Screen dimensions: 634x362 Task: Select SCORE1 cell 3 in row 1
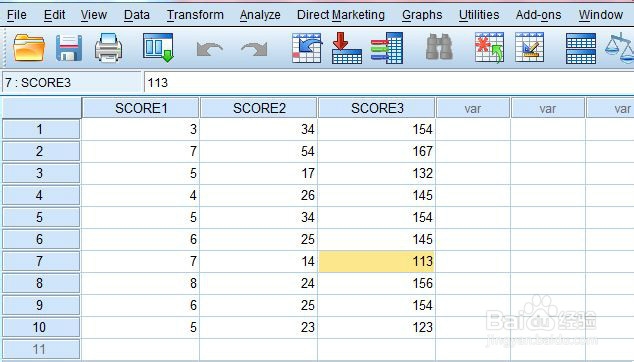[141, 129]
